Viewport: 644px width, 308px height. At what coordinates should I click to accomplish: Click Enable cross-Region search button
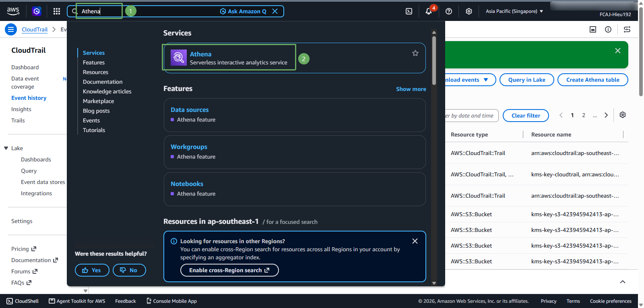[x=229, y=270]
